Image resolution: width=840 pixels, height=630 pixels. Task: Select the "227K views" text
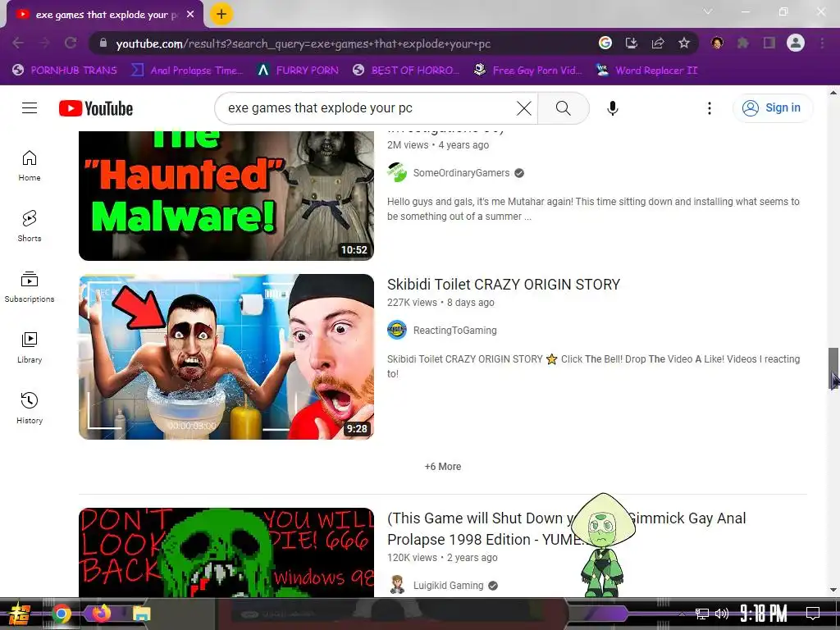coord(412,303)
